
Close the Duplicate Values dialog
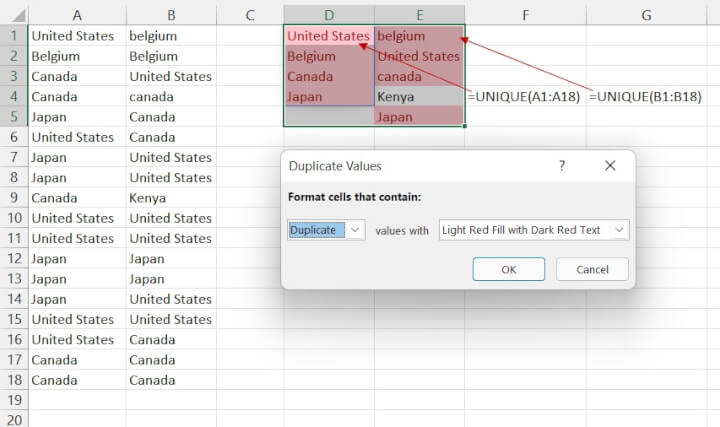pyautogui.click(x=610, y=166)
